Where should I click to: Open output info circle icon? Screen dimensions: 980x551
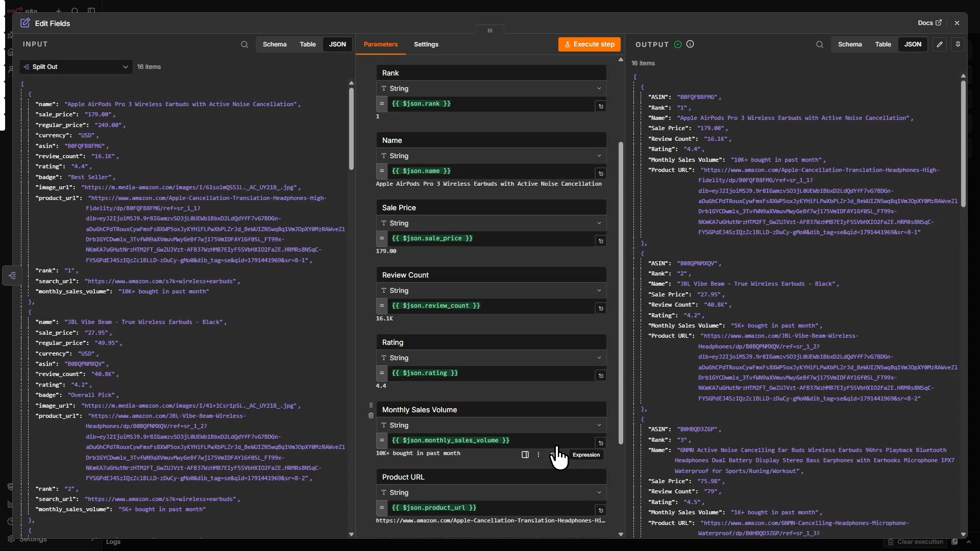(x=690, y=44)
